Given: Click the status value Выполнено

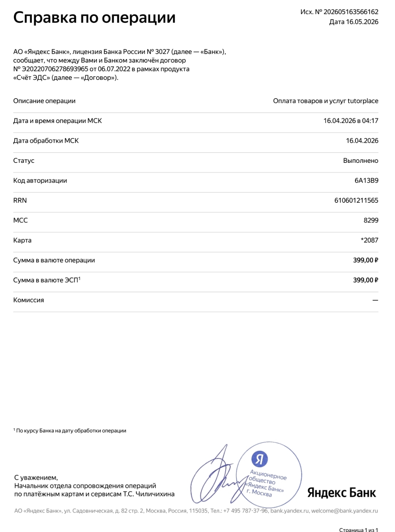Looking at the screenshot, I should click(361, 161).
